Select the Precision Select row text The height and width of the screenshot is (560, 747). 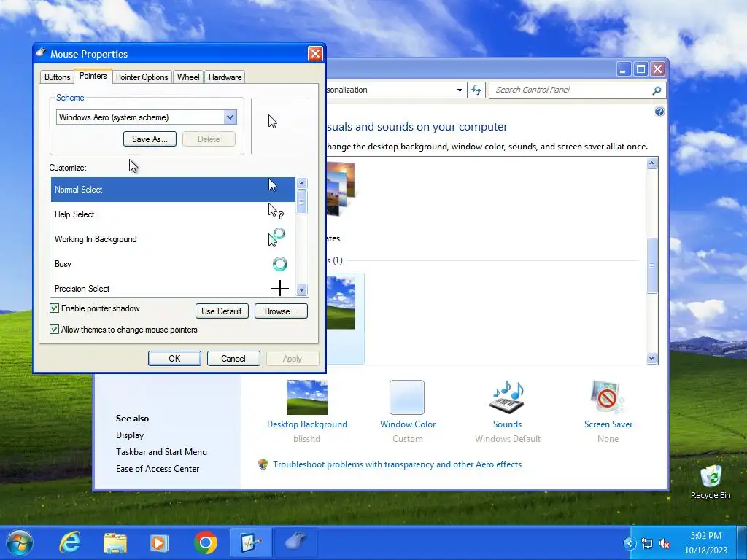[x=82, y=289]
